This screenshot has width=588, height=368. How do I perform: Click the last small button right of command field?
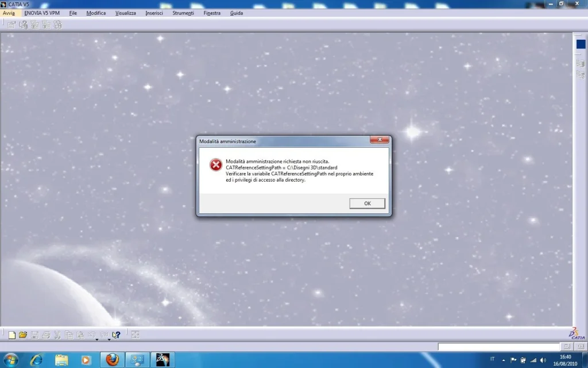pos(580,346)
